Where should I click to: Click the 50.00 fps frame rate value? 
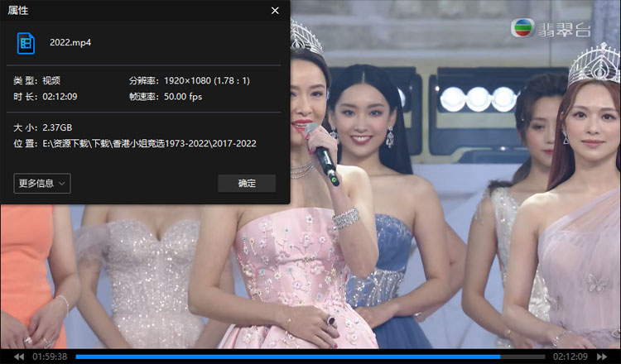[x=182, y=96]
